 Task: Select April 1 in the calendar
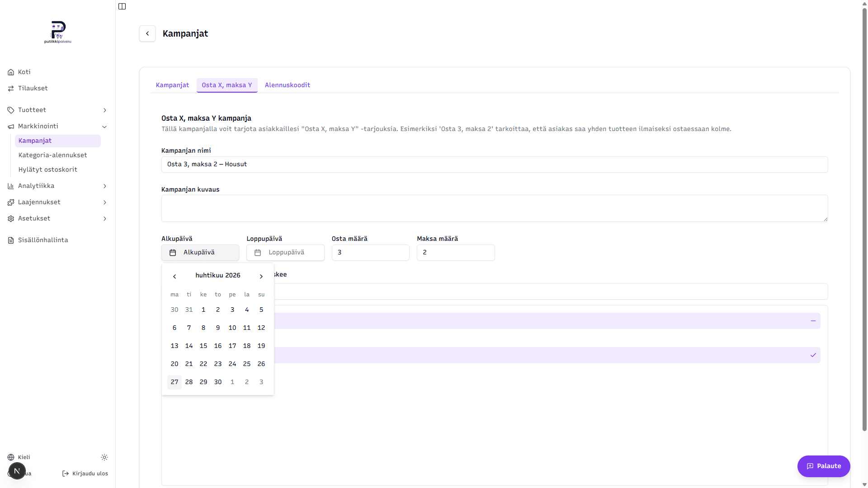(203, 310)
